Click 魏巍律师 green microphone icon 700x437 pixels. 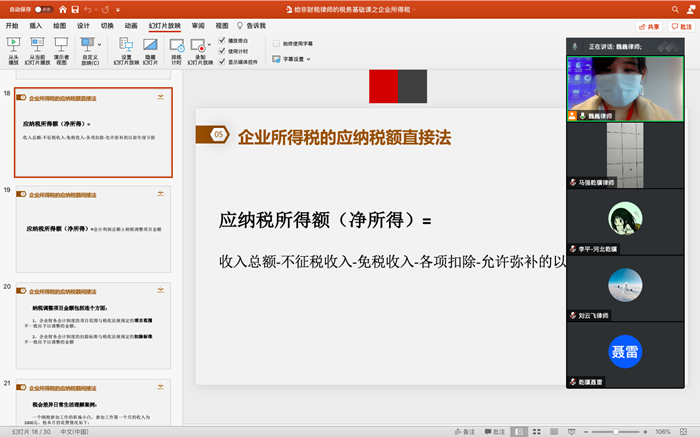pyautogui.click(x=583, y=116)
